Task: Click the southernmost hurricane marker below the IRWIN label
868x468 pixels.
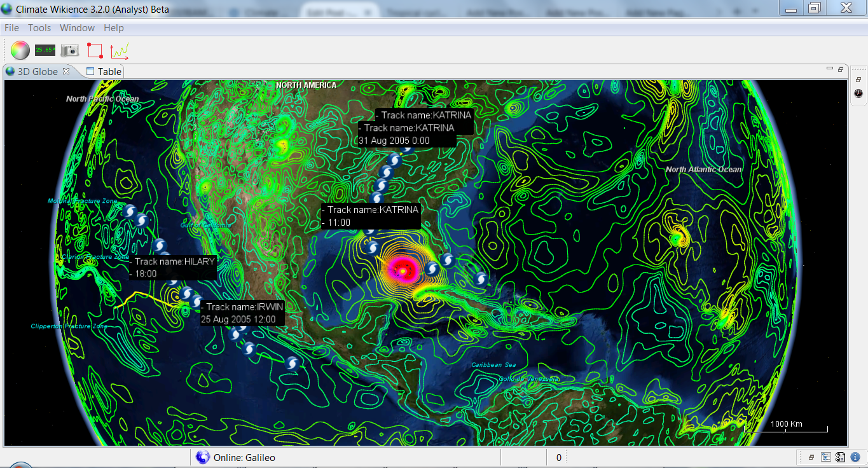Action: (293, 363)
